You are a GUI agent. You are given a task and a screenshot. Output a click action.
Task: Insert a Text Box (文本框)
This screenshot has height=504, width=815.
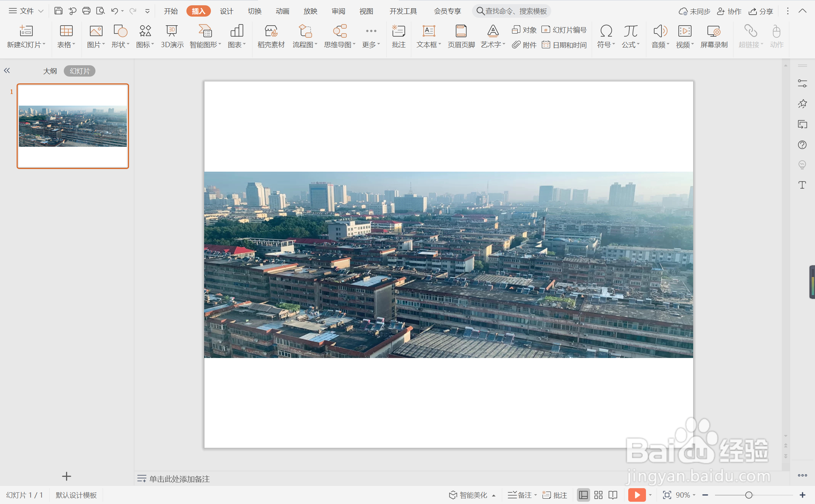[429, 37]
